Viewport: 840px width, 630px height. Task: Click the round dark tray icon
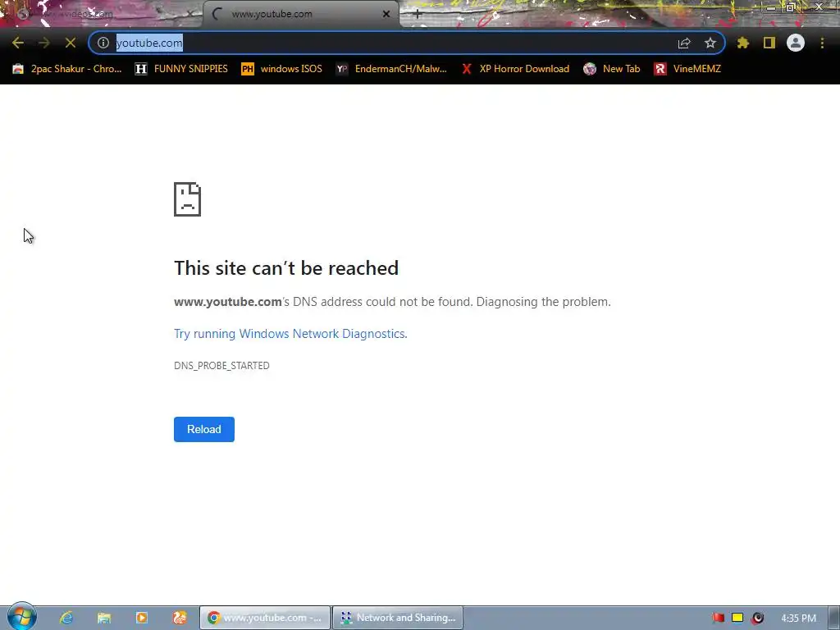[757, 618]
